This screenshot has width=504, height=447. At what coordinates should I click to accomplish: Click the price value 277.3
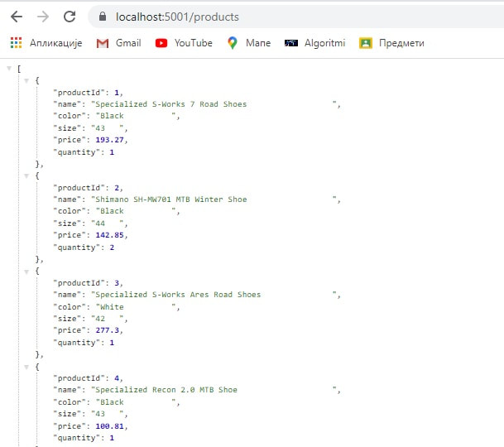point(108,330)
